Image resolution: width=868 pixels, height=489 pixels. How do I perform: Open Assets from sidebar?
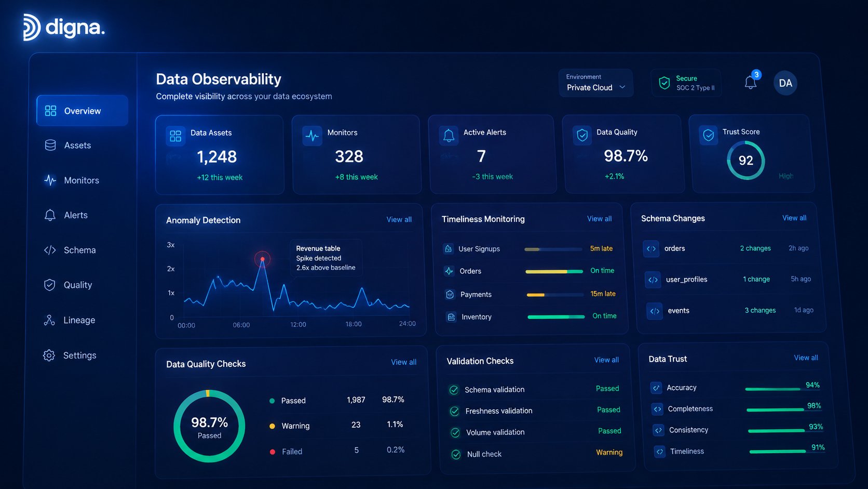point(77,146)
